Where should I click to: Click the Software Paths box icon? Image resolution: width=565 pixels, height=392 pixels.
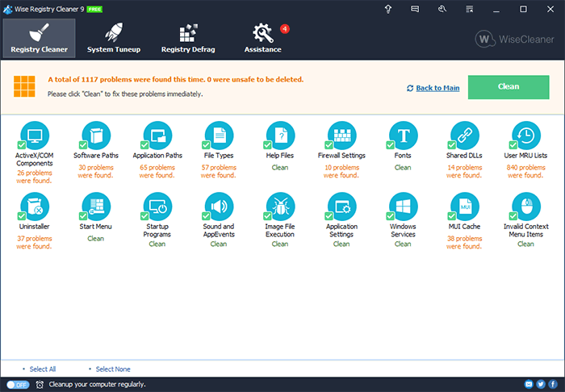pos(96,136)
